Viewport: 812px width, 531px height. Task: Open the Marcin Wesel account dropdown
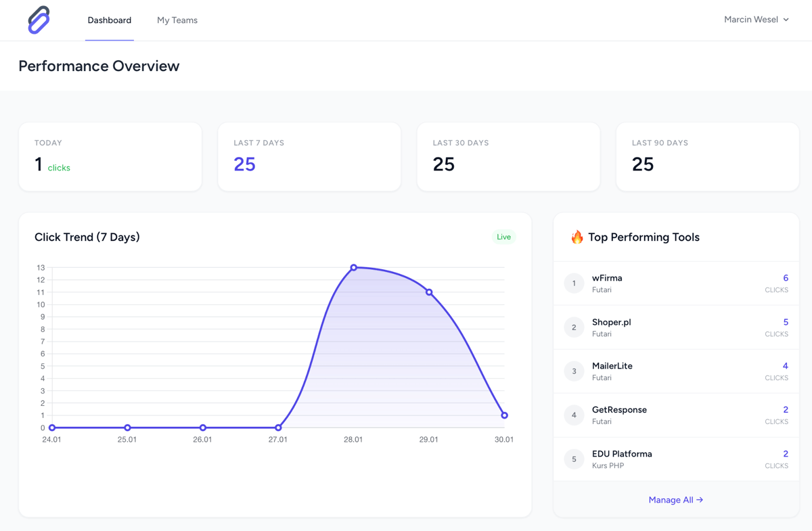(756, 20)
